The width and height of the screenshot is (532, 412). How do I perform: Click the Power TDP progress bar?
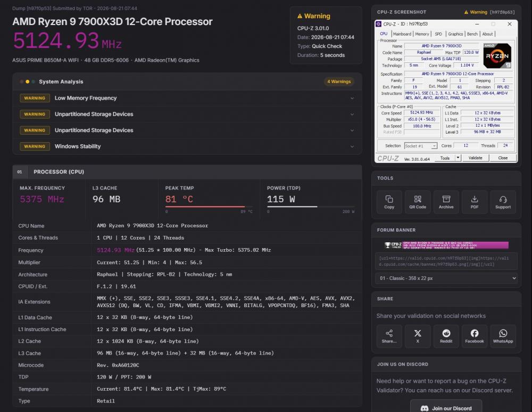[311, 207]
